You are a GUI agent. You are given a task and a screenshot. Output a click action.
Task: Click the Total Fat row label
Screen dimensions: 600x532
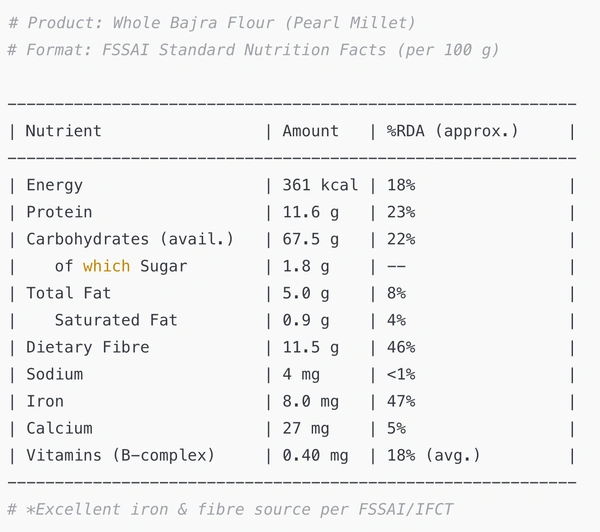[x=68, y=293]
